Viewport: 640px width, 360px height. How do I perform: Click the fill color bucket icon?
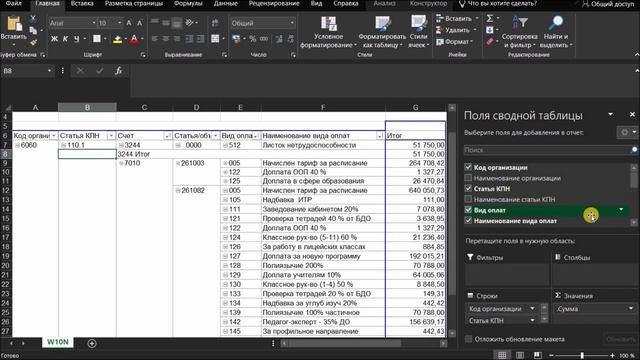[118, 39]
